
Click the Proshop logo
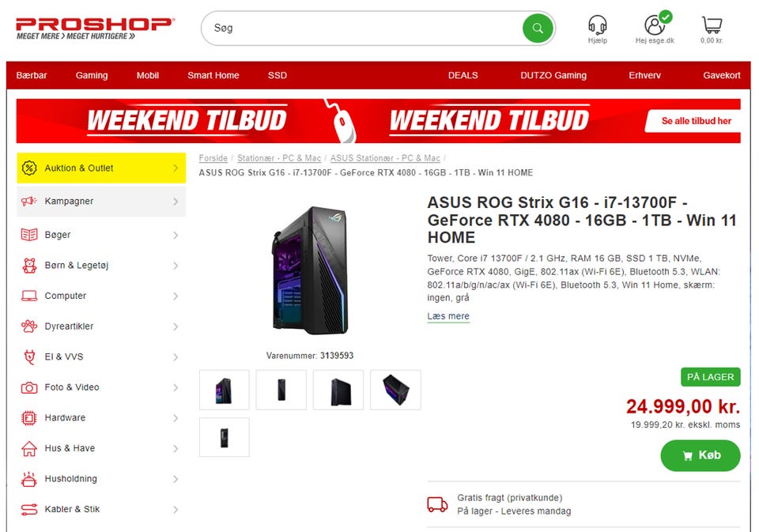pyautogui.click(x=96, y=28)
